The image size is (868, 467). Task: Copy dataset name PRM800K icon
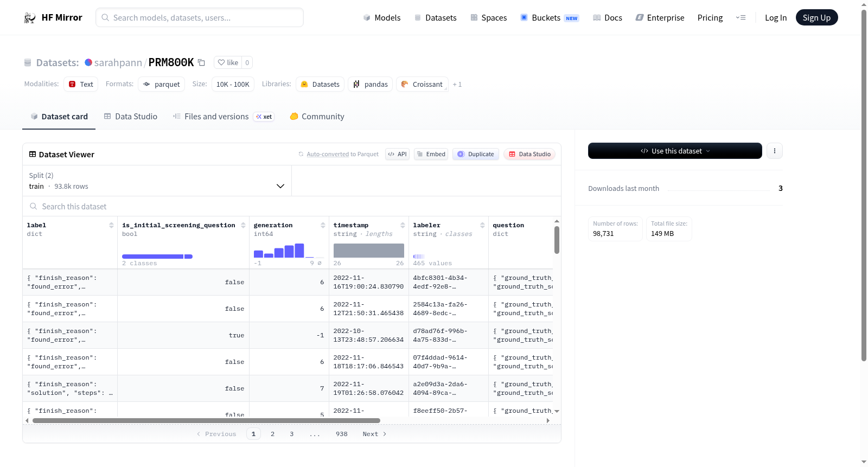pos(201,62)
